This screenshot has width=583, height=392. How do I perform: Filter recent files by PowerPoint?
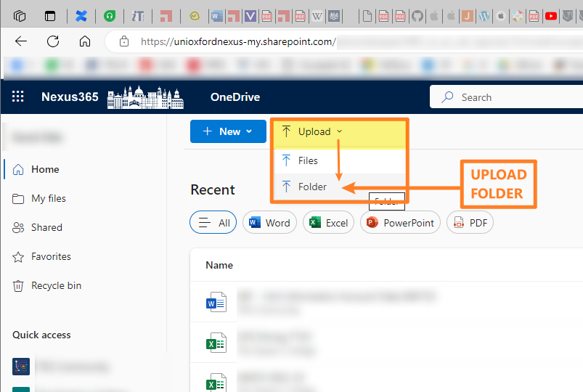pyautogui.click(x=400, y=222)
